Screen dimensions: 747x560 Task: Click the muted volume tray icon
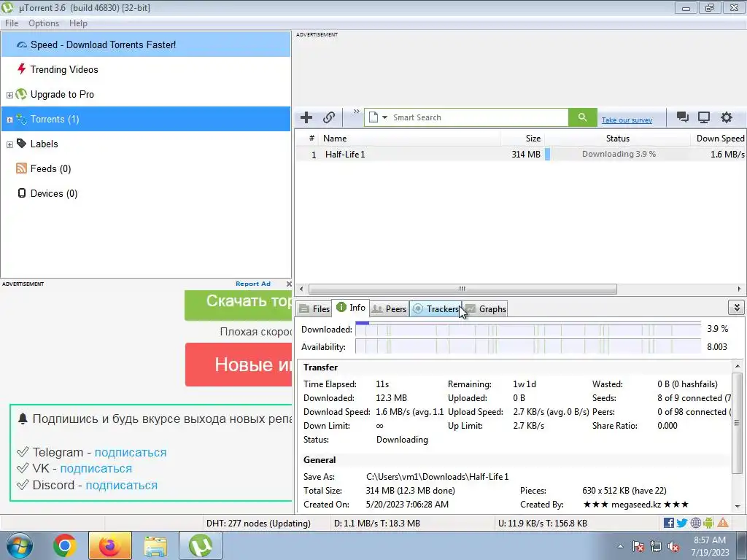[673, 547]
